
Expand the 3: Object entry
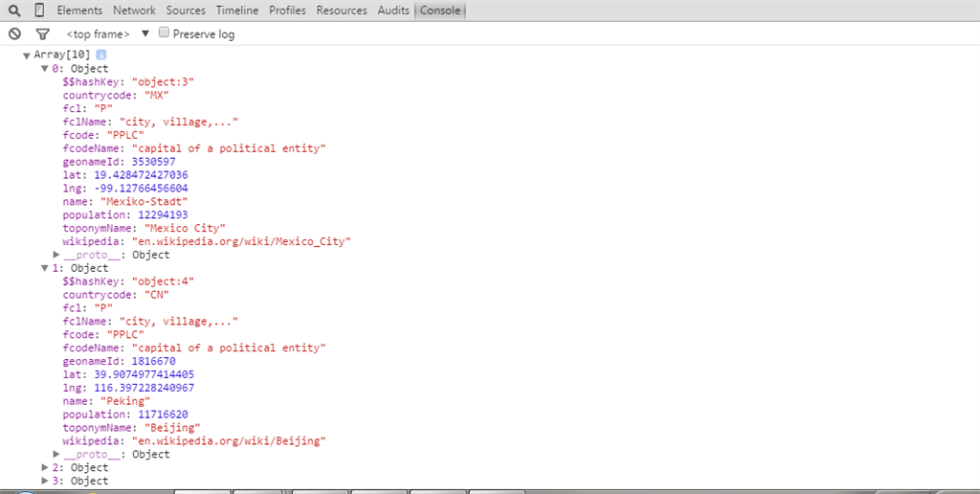[x=45, y=481]
